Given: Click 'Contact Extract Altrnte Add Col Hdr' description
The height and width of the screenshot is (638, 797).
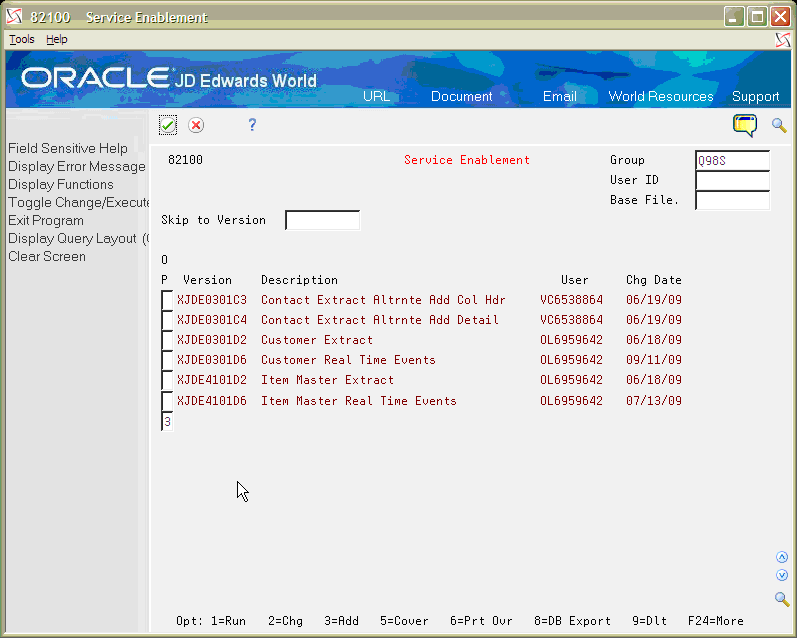Looking at the screenshot, I should tap(383, 300).
